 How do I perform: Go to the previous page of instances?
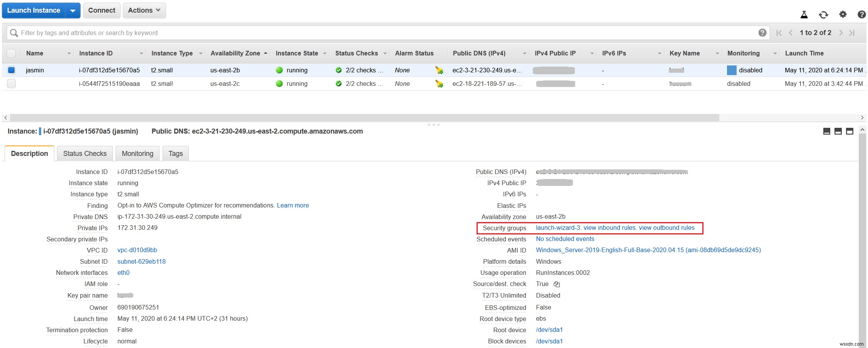[x=791, y=33]
